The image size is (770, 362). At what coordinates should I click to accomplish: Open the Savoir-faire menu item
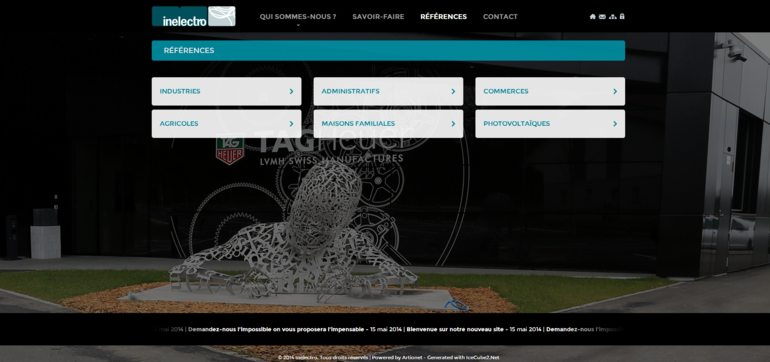coord(378,17)
